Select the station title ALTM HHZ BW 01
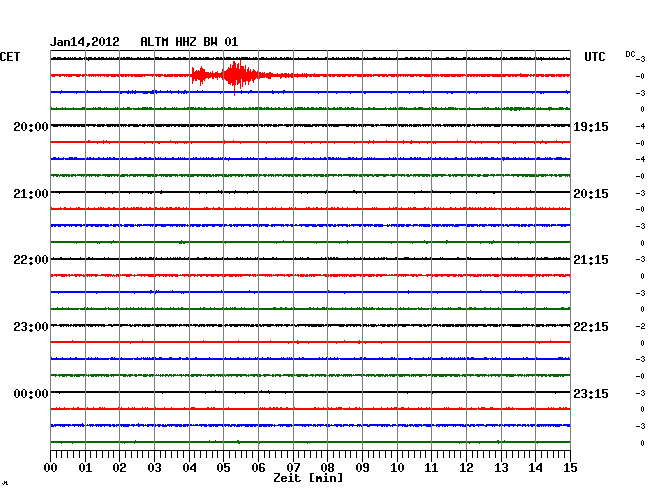650x494 pixels. coord(189,42)
